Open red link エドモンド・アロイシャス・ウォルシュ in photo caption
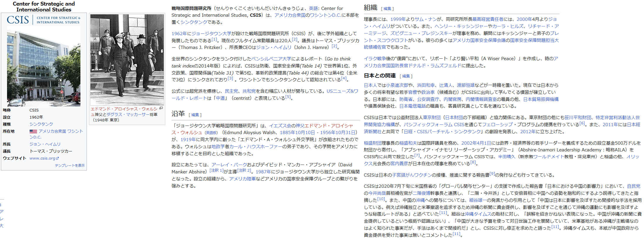The image size is (644, 240). [x=124, y=112]
